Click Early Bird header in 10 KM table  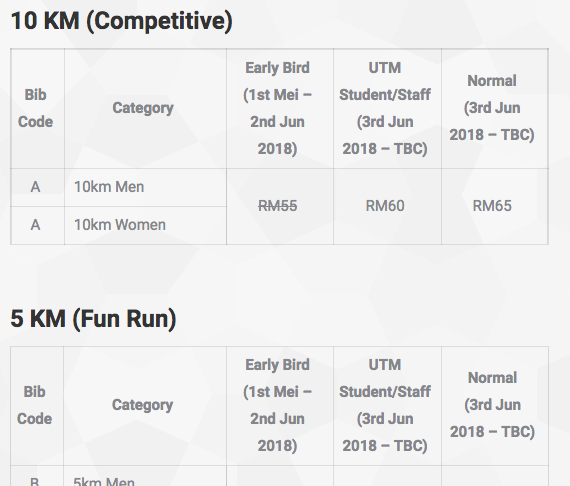[278, 108]
